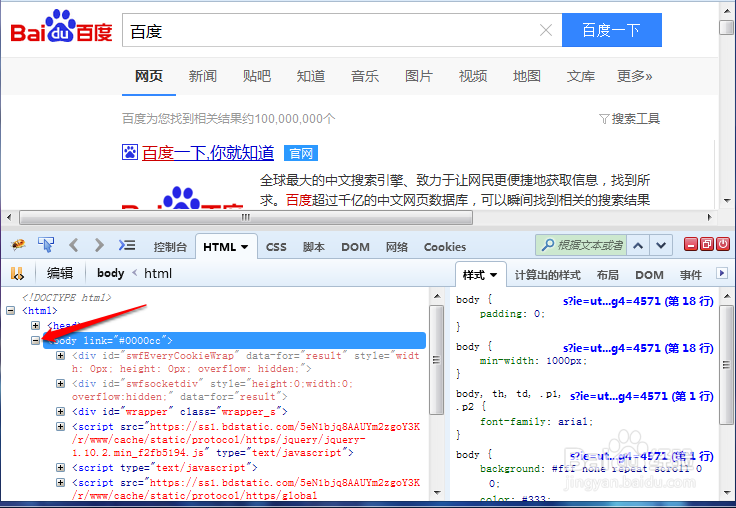Select the 事件 side tab
This screenshot has width=736, height=508.
[x=690, y=275]
